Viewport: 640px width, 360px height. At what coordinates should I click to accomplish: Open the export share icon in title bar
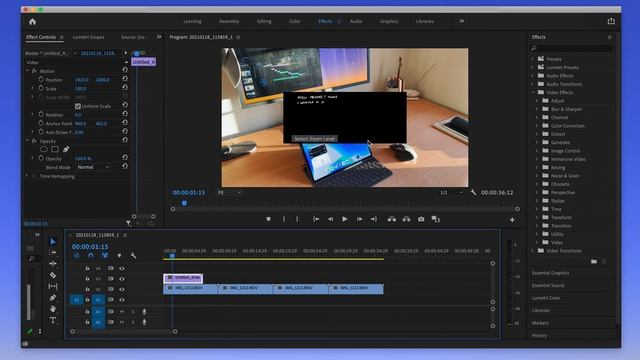611,21
